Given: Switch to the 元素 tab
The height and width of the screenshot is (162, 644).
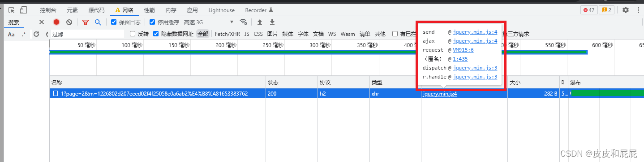Looking at the screenshot, I should coord(72,10).
